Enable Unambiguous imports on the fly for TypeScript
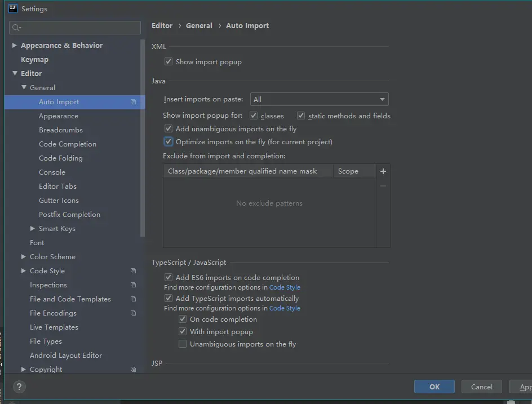The width and height of the screenshot is (532, 404). pos(183,344)
